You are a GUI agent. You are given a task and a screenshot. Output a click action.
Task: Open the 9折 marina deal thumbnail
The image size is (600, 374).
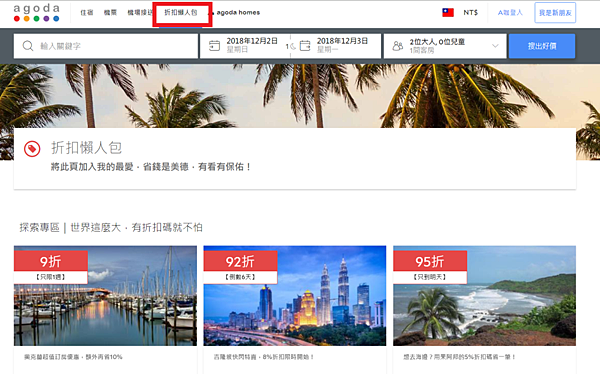105,296
